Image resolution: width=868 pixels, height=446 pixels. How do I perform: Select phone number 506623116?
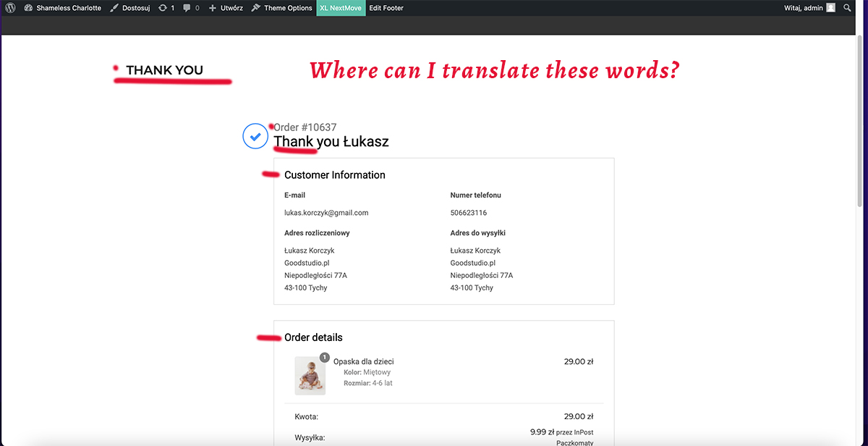(x=469, y=213)
